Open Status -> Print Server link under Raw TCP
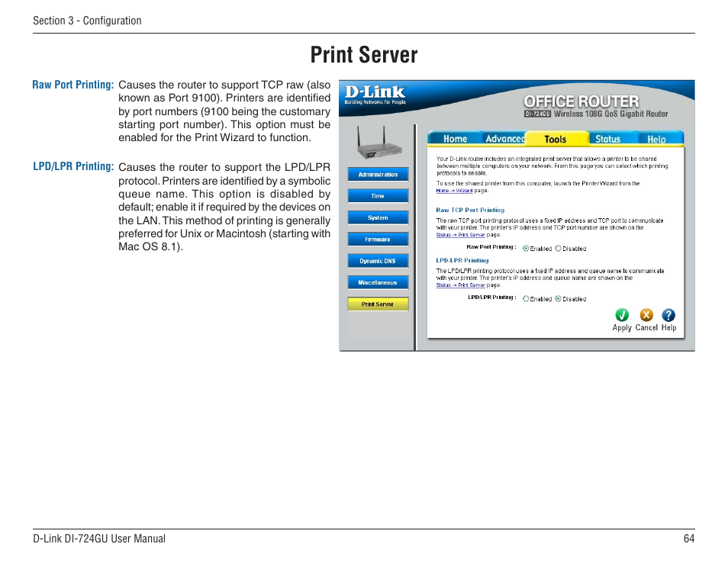Screen dimensions: 728x563 tap(460, 235)
